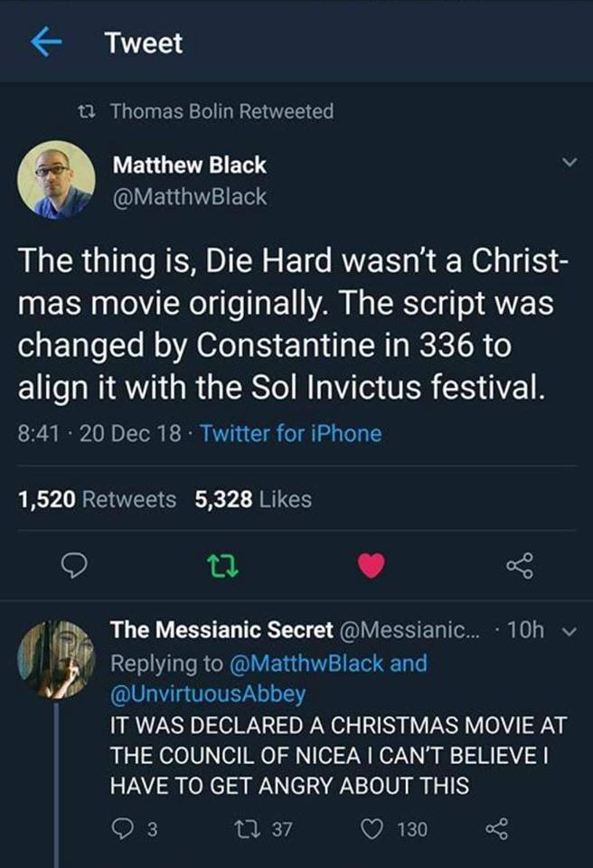Like The Messianic Secret's reply
Viewport: 593px width, 868px height.
pyautogui.click(x=375, y=829)
